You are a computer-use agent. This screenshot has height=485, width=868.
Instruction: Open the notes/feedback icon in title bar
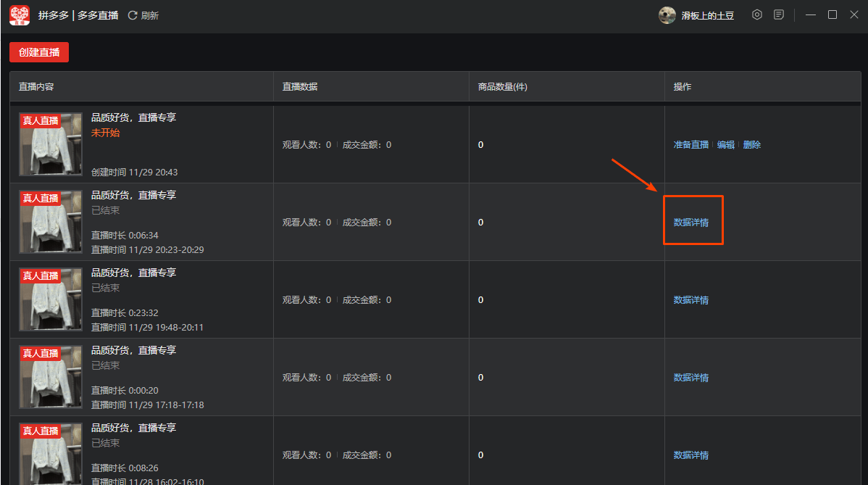[x=779, y=14]
